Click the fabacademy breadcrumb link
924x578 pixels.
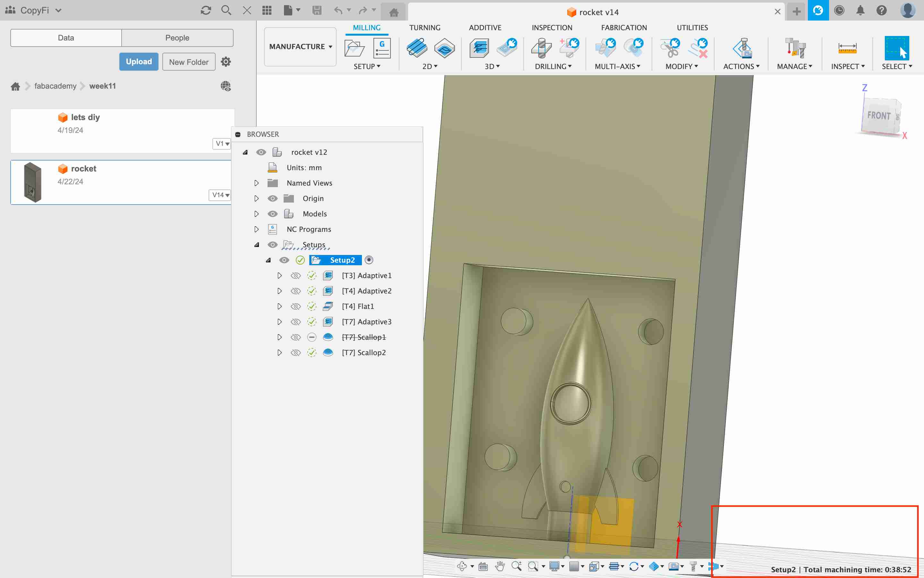click(56, 86)
